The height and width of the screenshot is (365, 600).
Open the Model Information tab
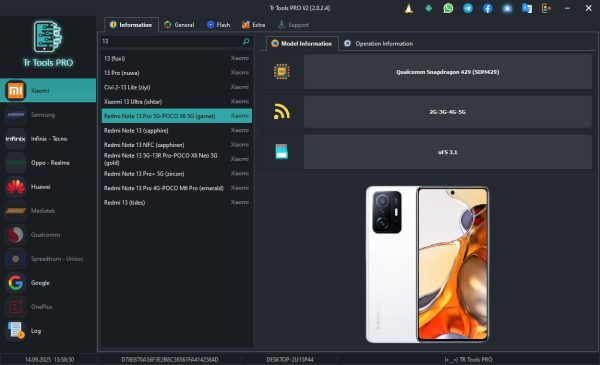(x=302, y=44)
